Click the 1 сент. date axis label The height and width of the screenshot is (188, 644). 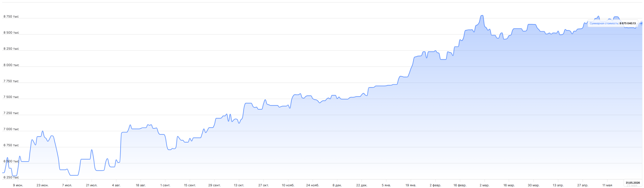165,185
